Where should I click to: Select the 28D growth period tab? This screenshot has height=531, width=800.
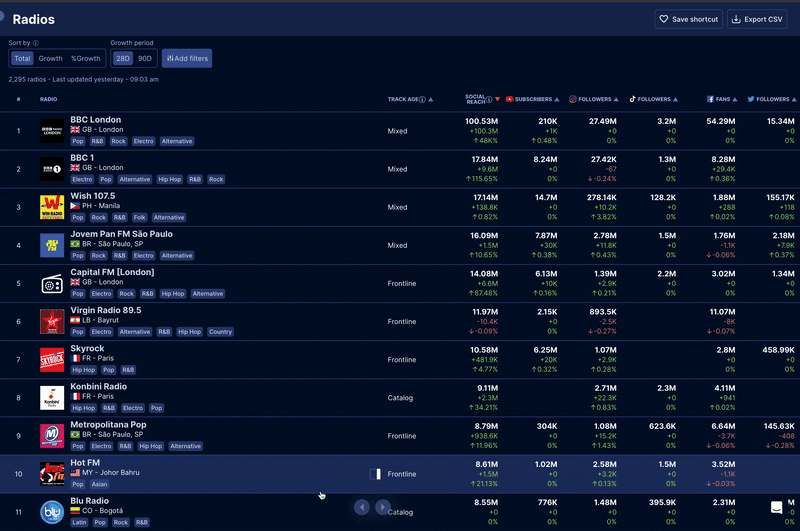point(122,59)
